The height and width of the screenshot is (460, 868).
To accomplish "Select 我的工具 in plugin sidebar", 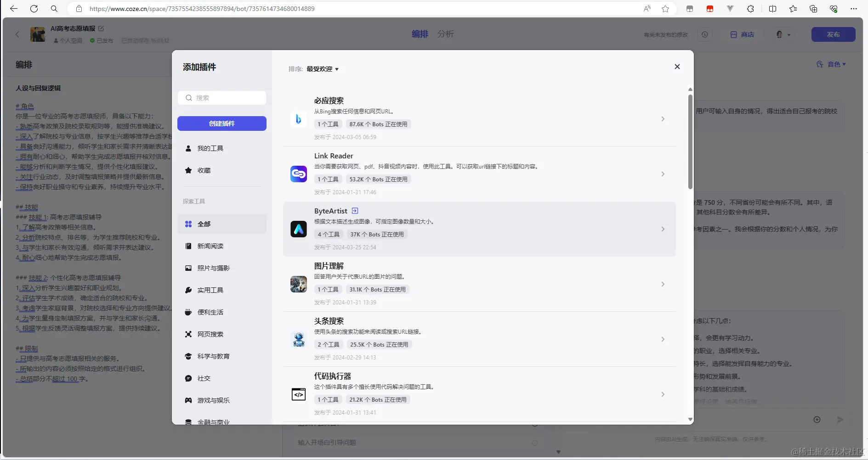I will tap(222, 148).
